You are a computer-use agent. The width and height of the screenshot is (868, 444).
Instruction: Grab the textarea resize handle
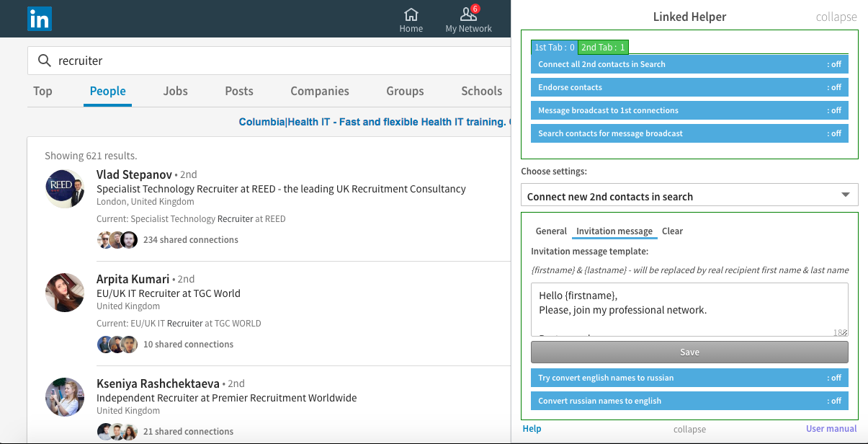point(844,332)
